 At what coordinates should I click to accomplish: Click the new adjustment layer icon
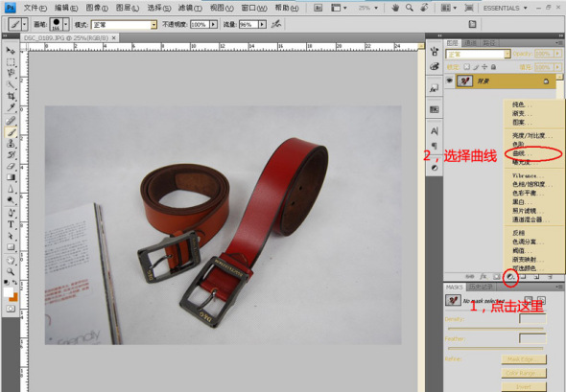point(510,277)
